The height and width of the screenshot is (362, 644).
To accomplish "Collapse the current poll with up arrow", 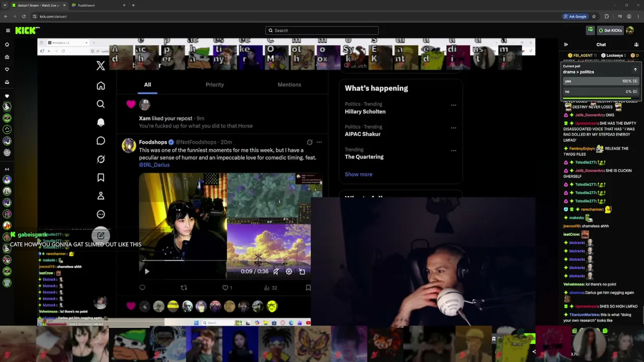I will [x=635, y=69].
